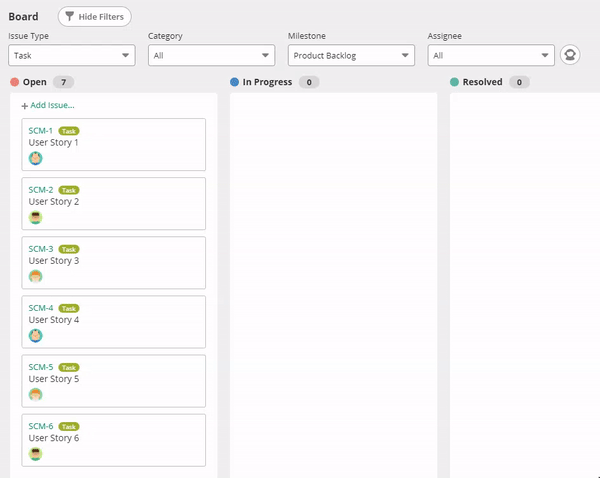Open the Assignee dropdown
Screen dimensions: 600x478
pyautogui.click(x=491, y=55)
